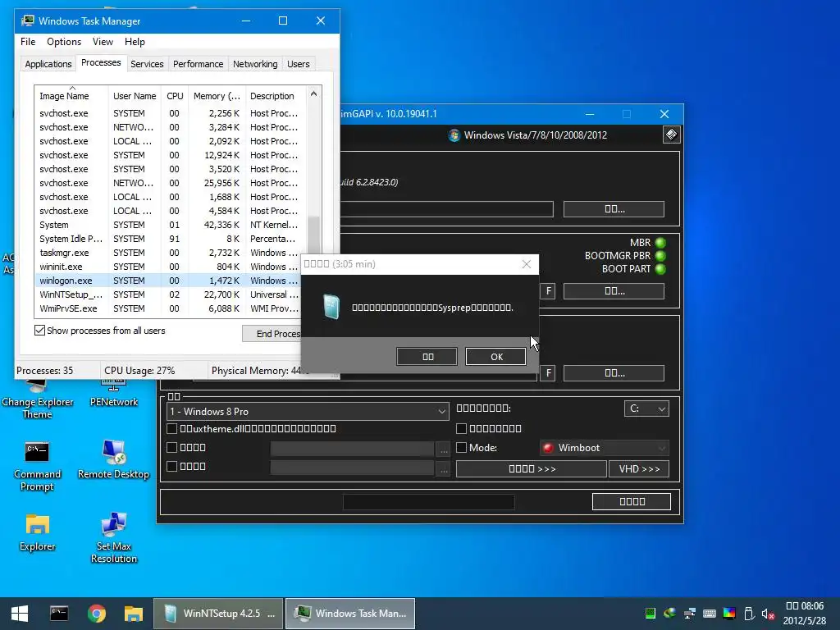
Task: Switch to WinNTSetup 4.2.5 taskbar button
Action: pos(218,614)
